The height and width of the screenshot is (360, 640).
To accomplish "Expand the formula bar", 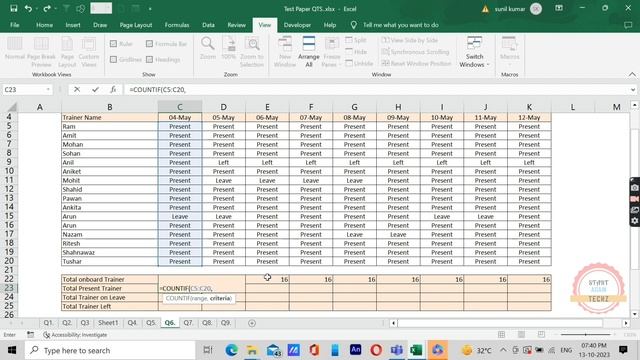I will [x=633, y=89].
